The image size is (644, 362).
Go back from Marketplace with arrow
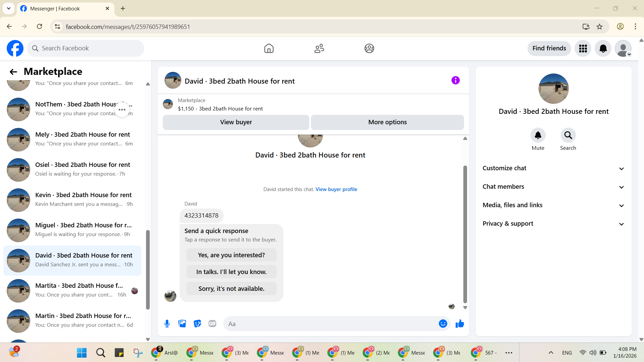click(x=13, y=72)
